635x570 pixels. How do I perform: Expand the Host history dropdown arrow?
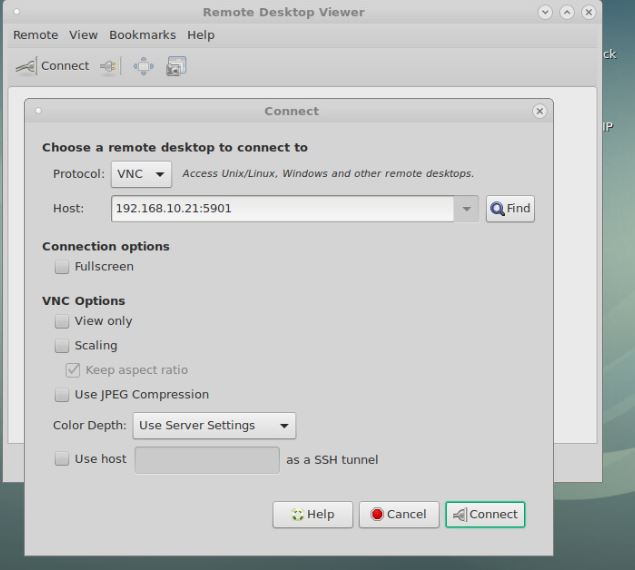466,209
